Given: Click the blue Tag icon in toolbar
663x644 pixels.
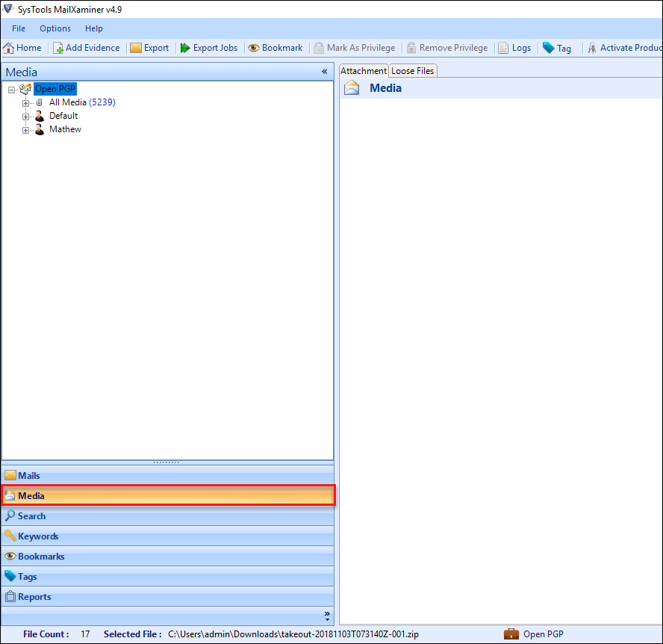Looking at the screenshot, I should [549, 48].
